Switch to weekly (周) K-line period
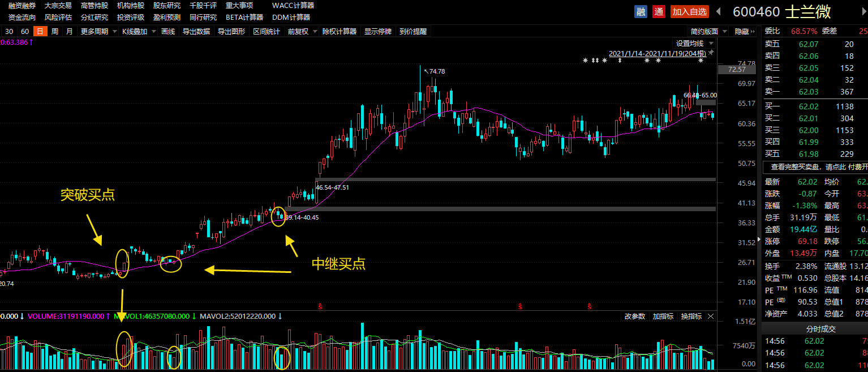The width and height of the screenshot is (868, 372). click(54, 32)
